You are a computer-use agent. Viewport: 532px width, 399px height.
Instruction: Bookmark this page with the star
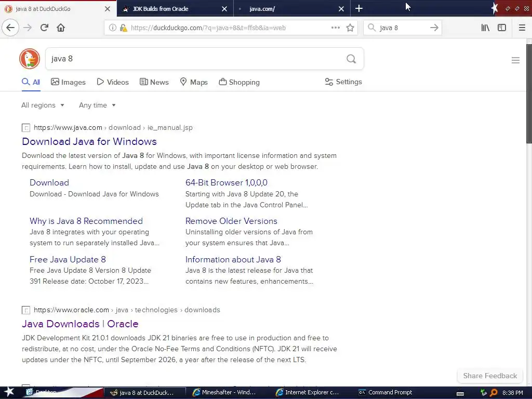point(350,28)
